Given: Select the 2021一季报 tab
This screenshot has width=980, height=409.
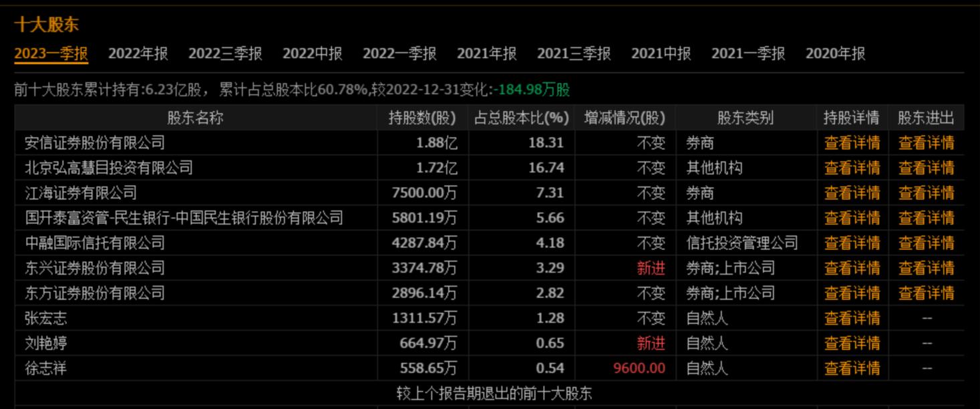Looking at the screenshot, I should (748, 53).
